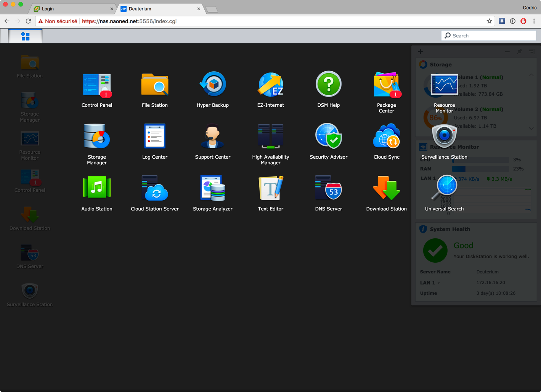This screenshot has width=541, height=392.
Task: Expand the Storage widget down chevron
Action: click(x=531, y=129)
